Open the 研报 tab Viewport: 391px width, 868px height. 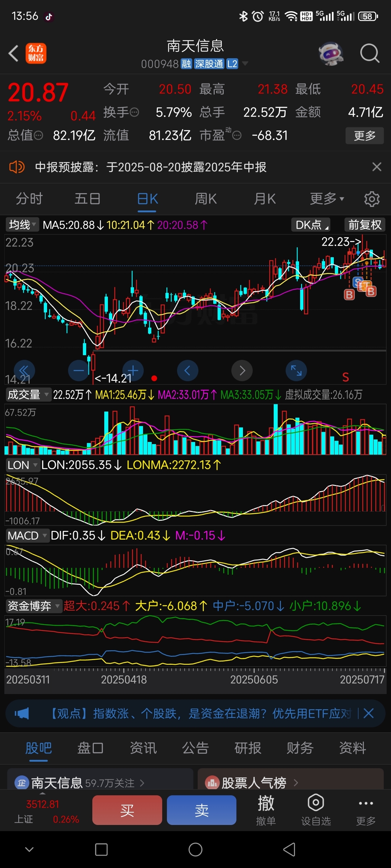(x=248, y=748)
